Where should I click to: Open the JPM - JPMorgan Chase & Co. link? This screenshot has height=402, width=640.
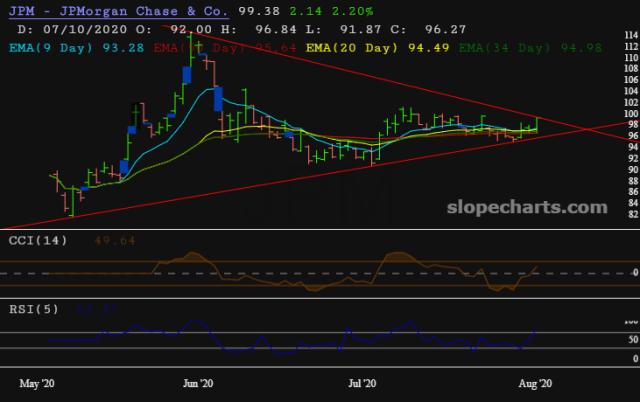pos(118,11)
